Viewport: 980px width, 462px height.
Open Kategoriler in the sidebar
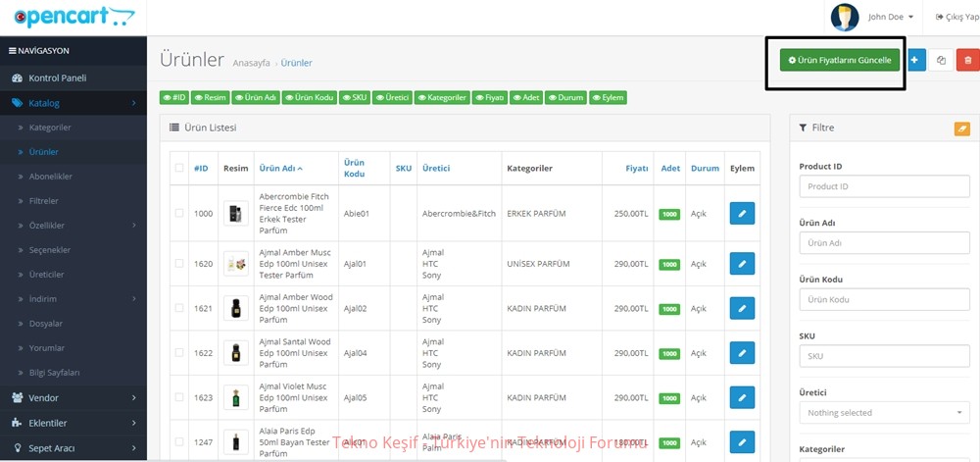[50, 128]
